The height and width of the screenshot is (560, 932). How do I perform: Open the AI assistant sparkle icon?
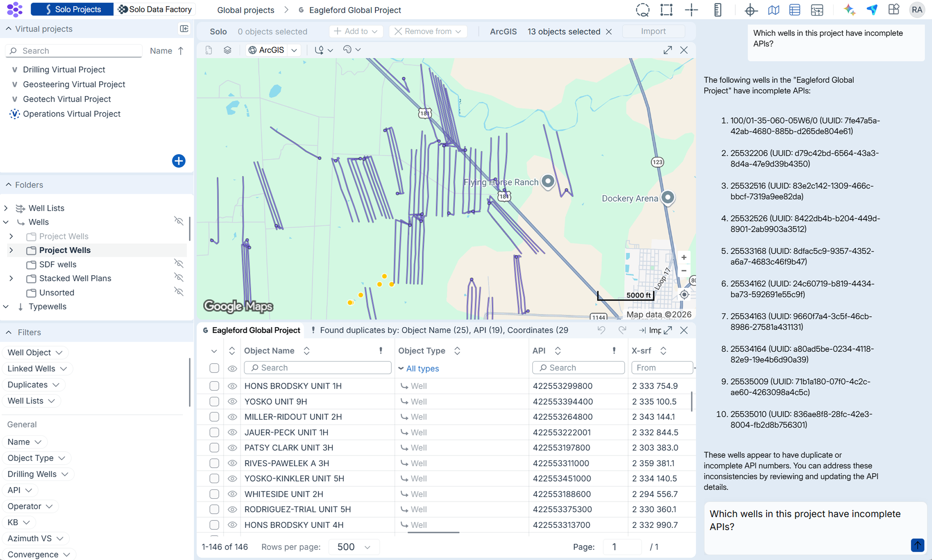(x=849, y=10)
